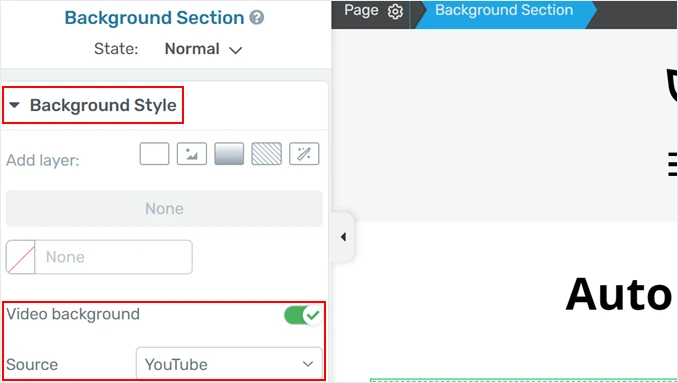The width and height of the screenshot is (678, 383).
Task: Click the Source label
Action: (32, 365)
